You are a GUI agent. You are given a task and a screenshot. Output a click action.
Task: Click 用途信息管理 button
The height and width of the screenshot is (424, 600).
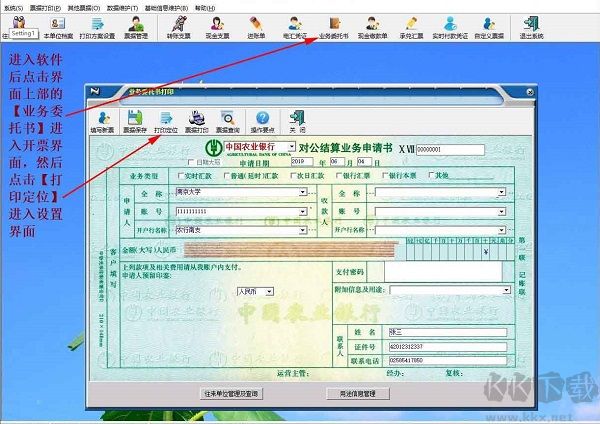pyautogui.click(x=358, y=393)
